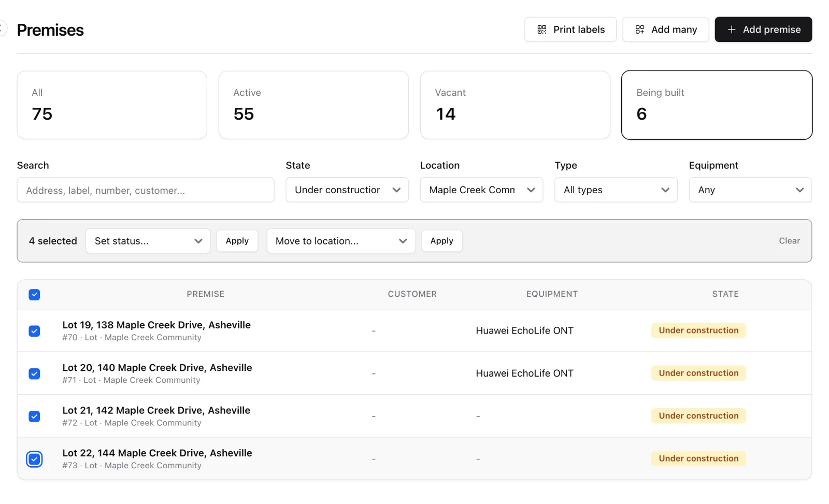The height and width of the screenshot is (504, 829).
Task: Uncheck the Lot 21 row checkbox
Action: point(34,416)
